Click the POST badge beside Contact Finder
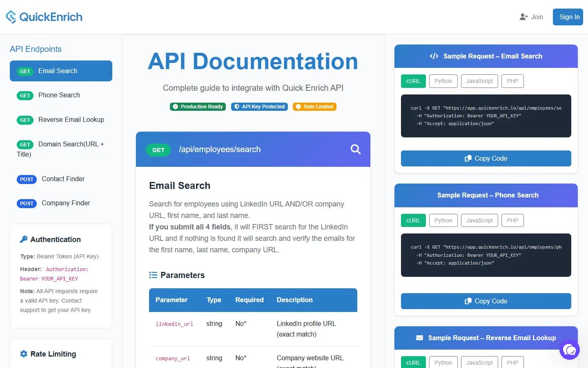This screenshot has width=588, height=368. (27, 179)
